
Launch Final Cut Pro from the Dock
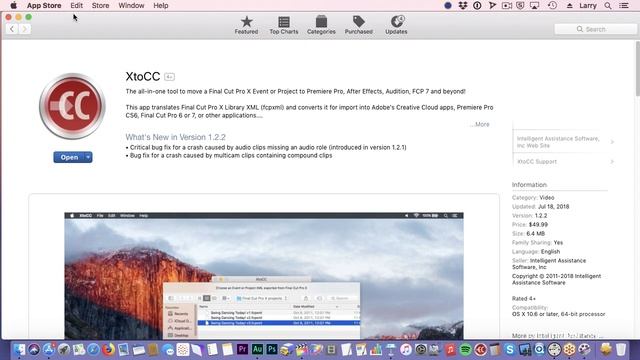[302, 349]
